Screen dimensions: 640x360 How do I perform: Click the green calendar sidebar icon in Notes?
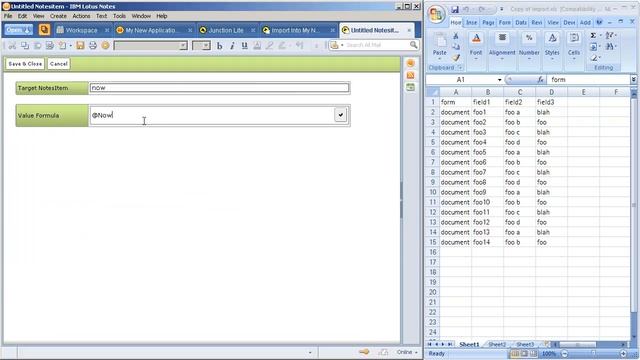coord(410,87)
